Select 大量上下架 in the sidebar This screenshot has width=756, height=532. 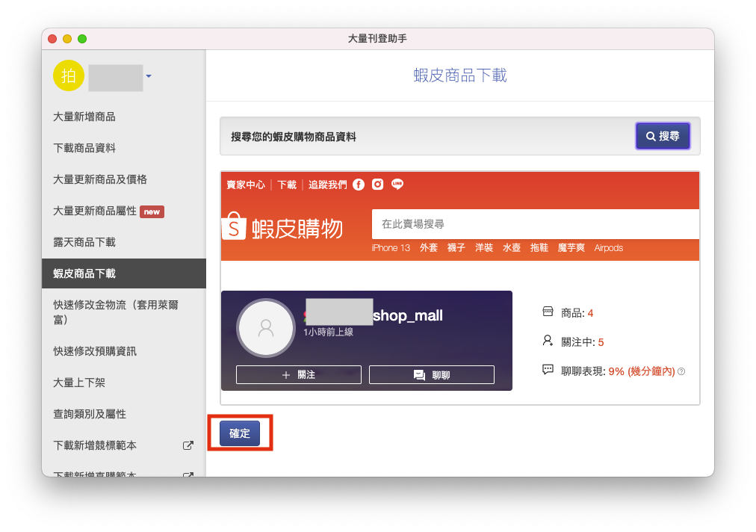coord(79,383)
